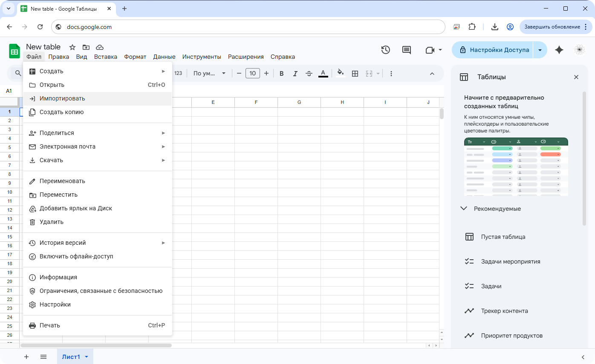
Task: Open the Google account avatar
Action: click(x=579, y=50)
